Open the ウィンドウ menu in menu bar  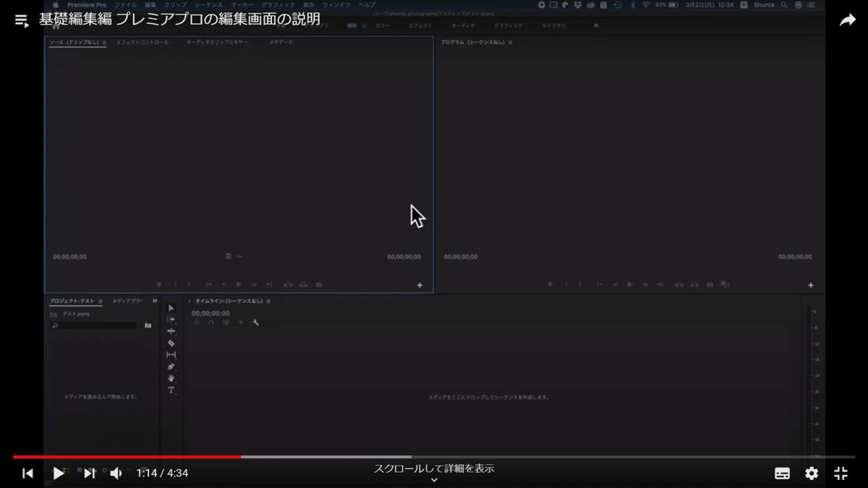336,4
